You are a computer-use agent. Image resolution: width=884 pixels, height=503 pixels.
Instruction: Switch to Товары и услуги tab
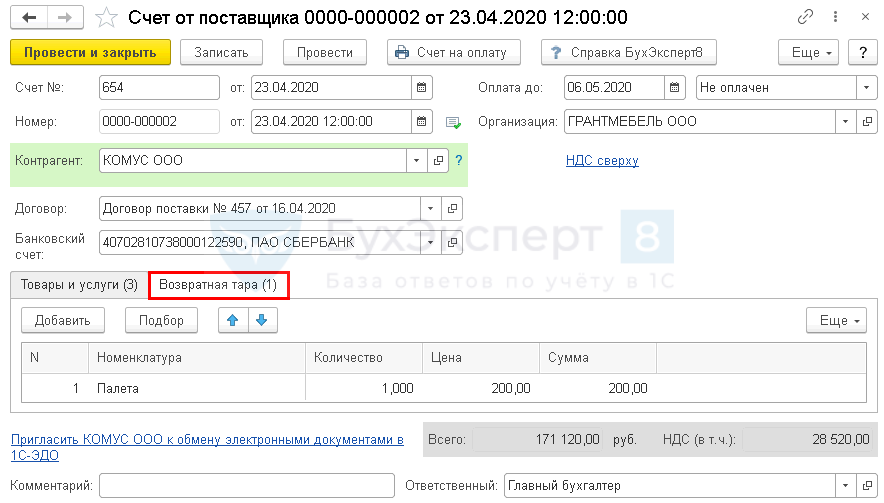[x=79, y=285]
